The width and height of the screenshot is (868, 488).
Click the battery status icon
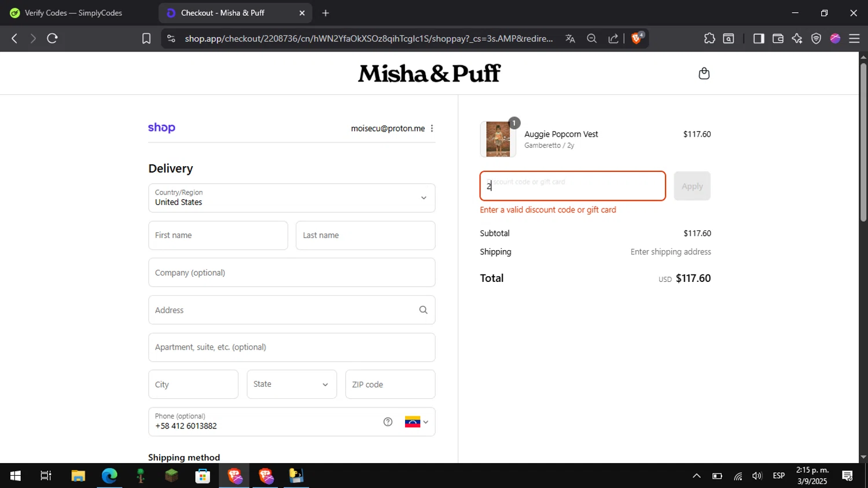[718, 476]
